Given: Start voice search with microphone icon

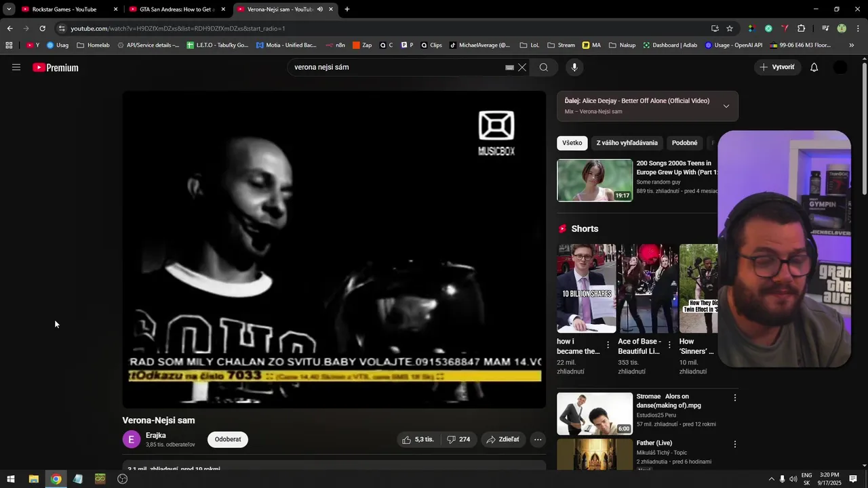Looking at the screenshot, I should [x=574, y=67].
